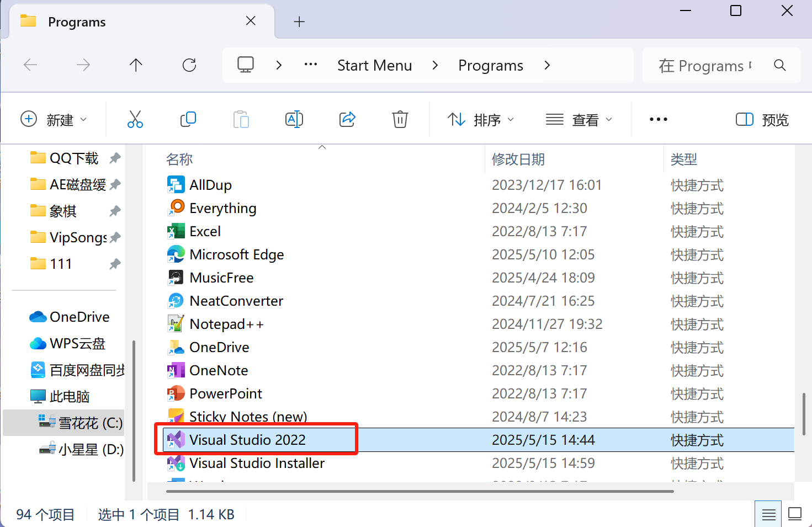Open the 排序 sort dropdown
Image resolution: width=812 pixels, height=527 pixels.
tap(480, 119)
